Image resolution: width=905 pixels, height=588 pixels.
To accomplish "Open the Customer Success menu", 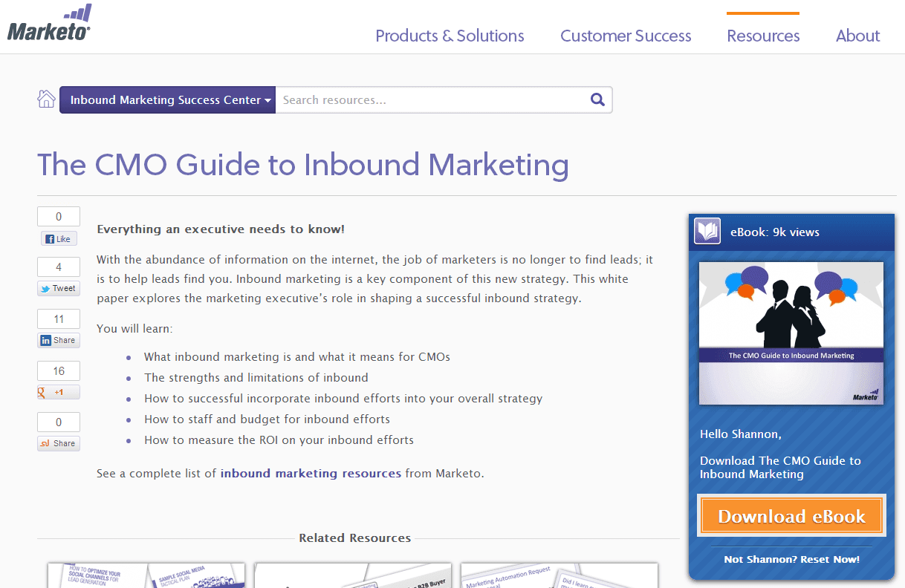I will (x=626, y=36).
